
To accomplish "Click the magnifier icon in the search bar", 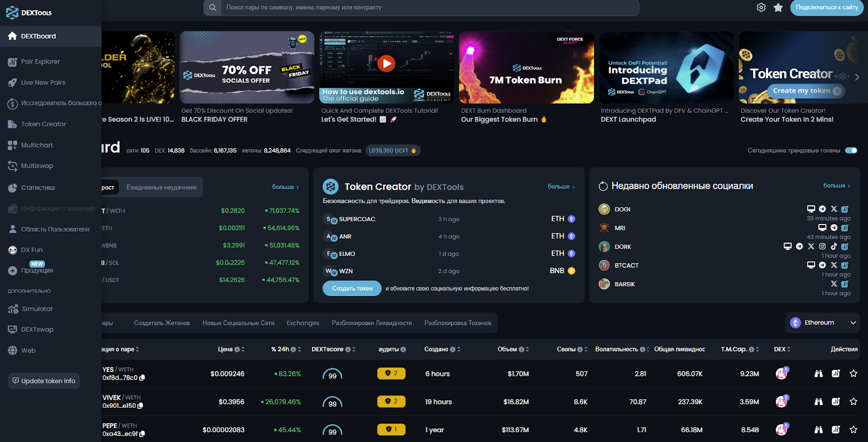I will tap(213, 8).
